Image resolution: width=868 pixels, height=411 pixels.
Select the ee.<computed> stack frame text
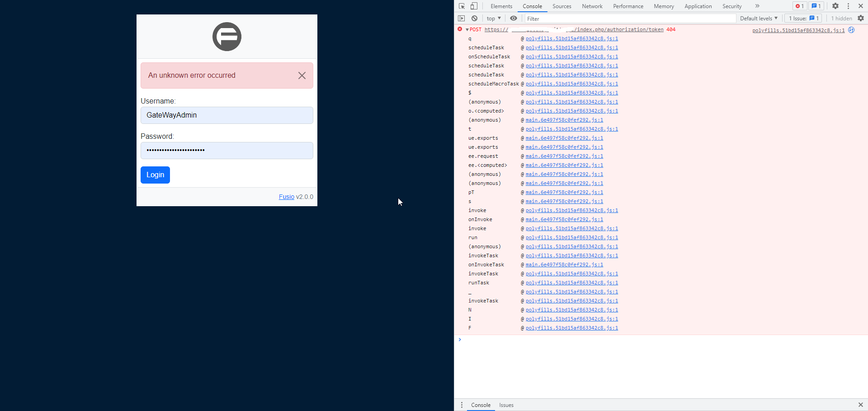(x=487, y=165)
